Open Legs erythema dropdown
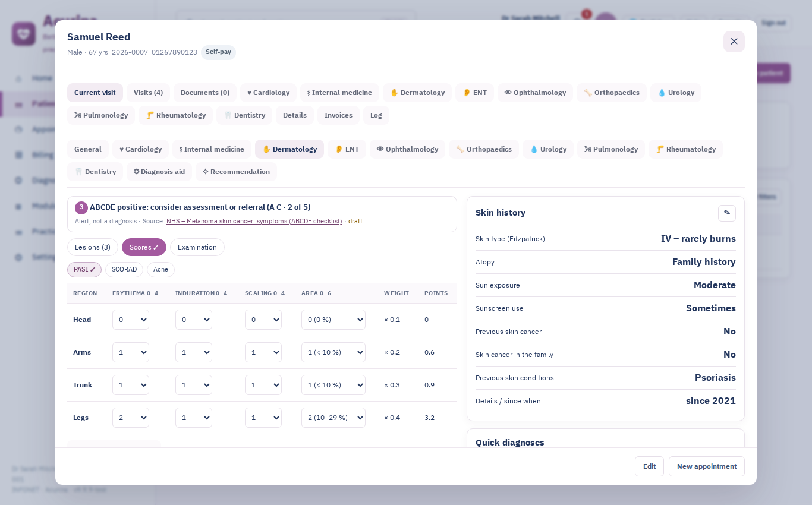Image resolution: width=812 pixels, height=505 pixels. [x=131, y=418]
